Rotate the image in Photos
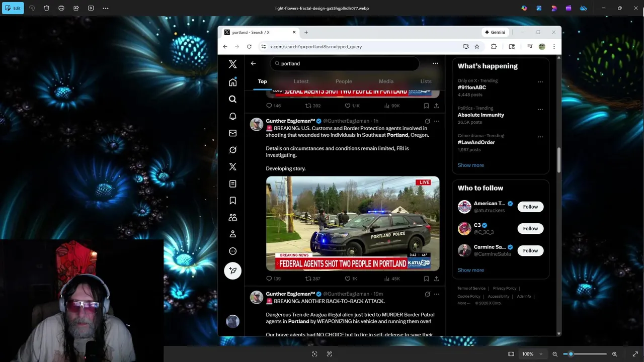The image size is (644, 362). pyautogui.click(x=32, y=8)
